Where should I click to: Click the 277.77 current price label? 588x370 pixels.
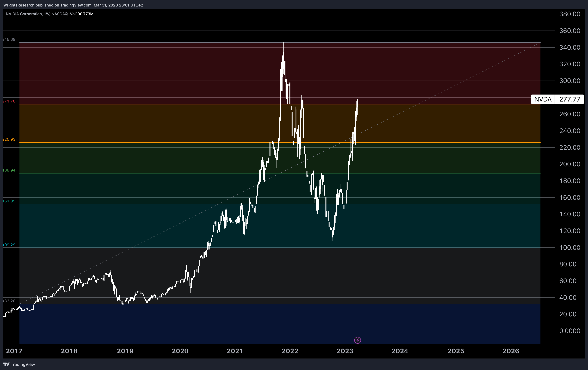570,99
